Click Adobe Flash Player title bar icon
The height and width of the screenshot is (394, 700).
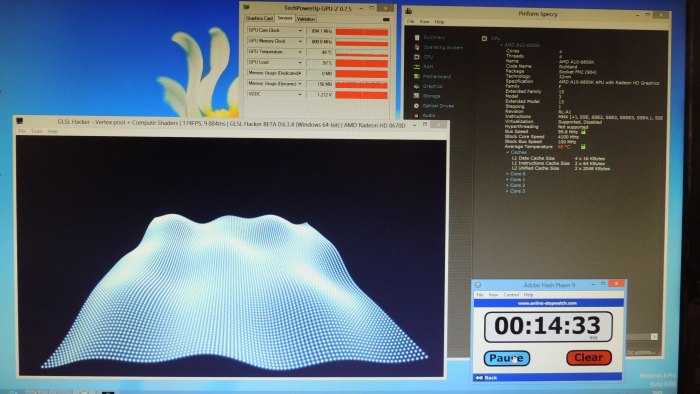478,285
